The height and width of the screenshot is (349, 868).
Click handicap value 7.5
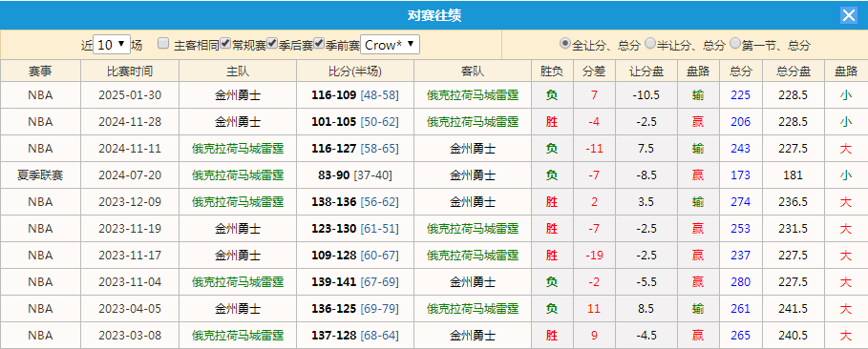coord(646,148)
